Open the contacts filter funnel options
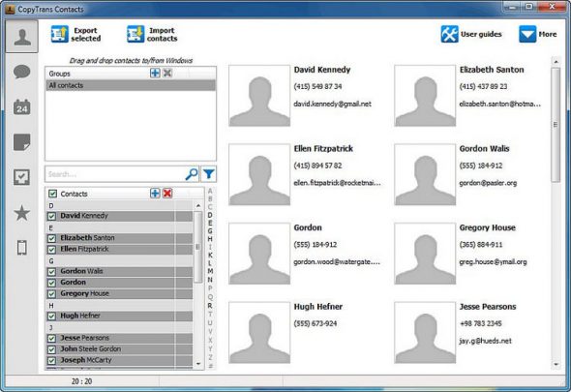The width and height of the screenshot is (571, 392). click(209, 174)
